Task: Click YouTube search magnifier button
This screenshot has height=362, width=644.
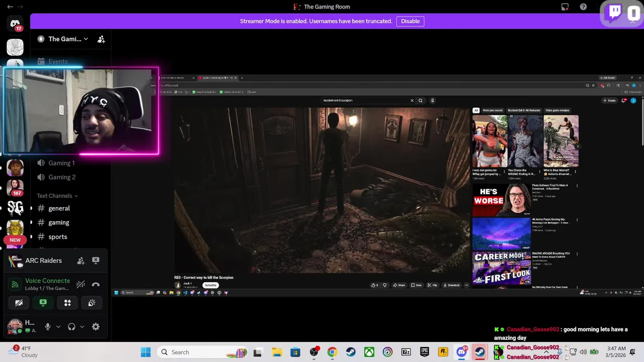Action: click(421, 101)
